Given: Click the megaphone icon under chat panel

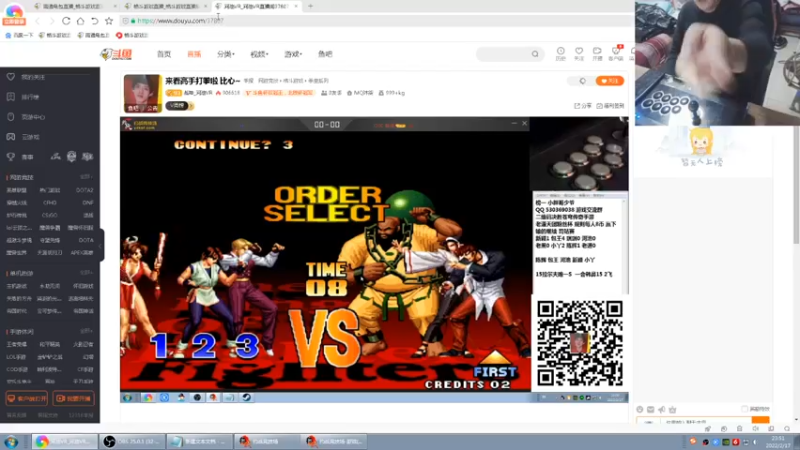Looking at the screenshot, I should click(662, 409).
